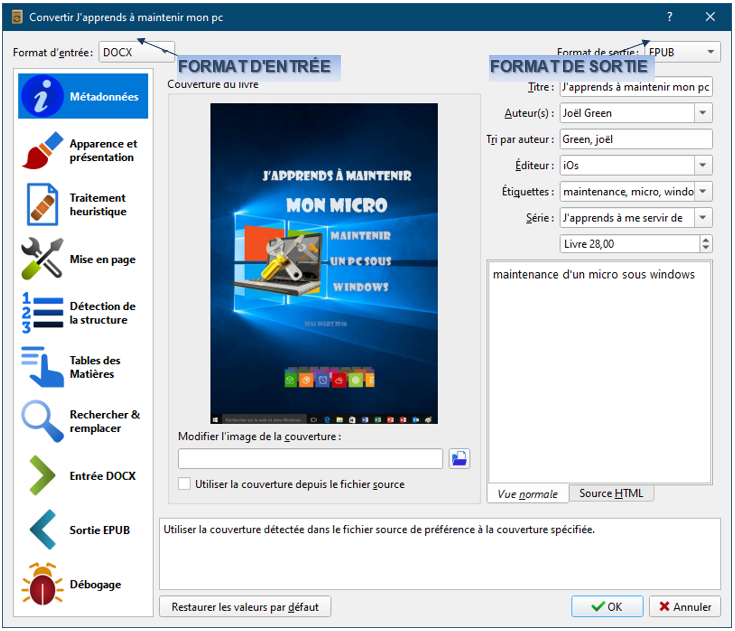Click the Rechercher & remplacer label
The height and width of the screenshot is (631, 735).
tap(105, 421)
